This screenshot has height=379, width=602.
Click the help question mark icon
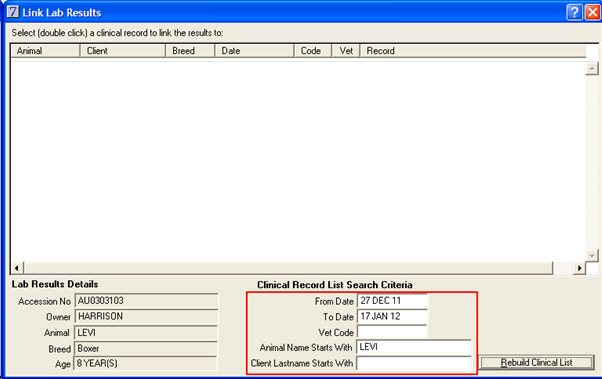point(574,12)
